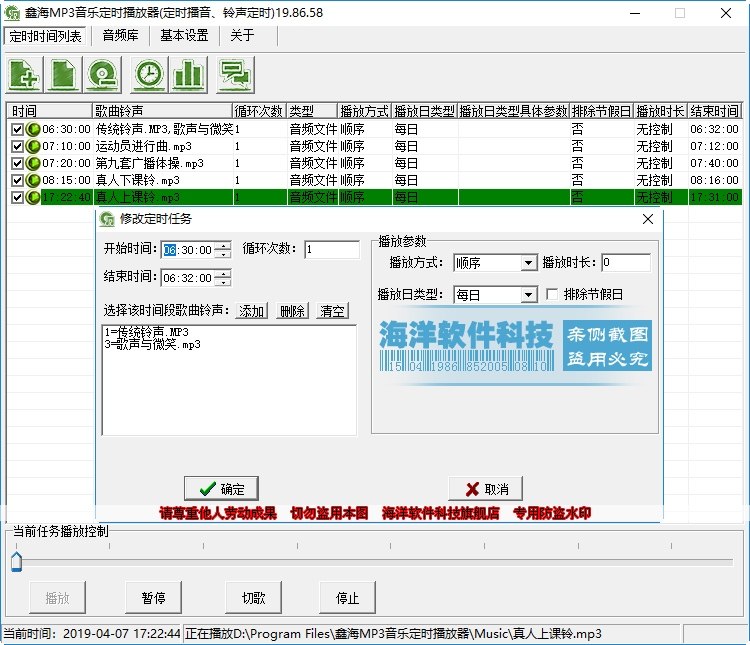
Task: Click the 开始时间 spinner arrows
Action: (x=223, y=250)
